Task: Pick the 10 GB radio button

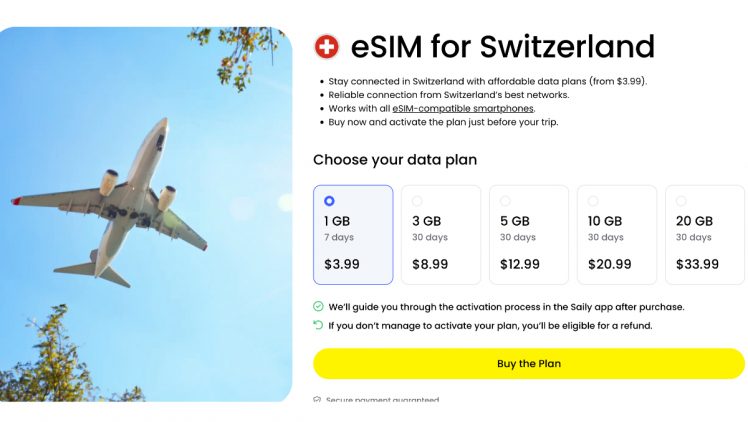Action: [593, 201]
